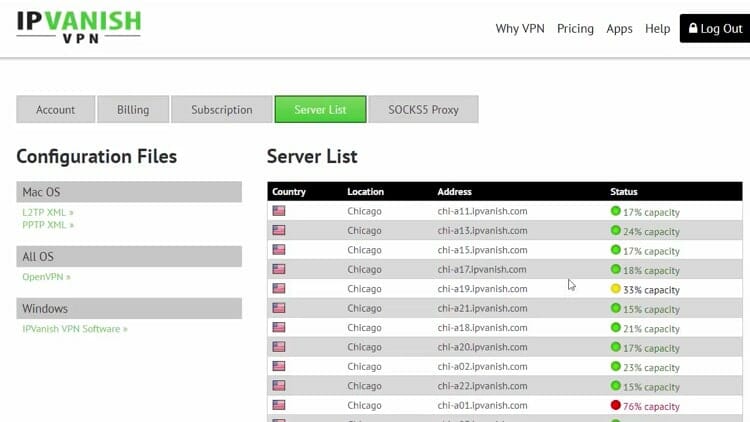
Task: Click the US flag for chi-a19 server
Action: tap(279, 289)
